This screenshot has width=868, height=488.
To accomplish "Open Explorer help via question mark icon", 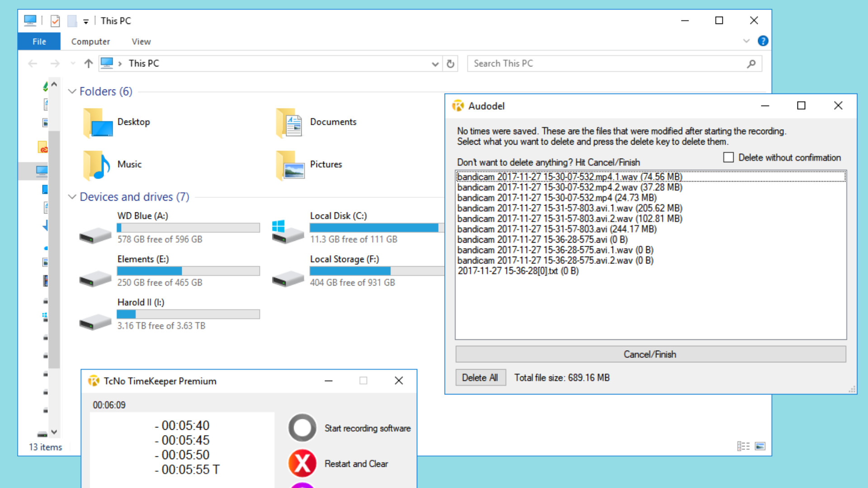I will (763, 41).
